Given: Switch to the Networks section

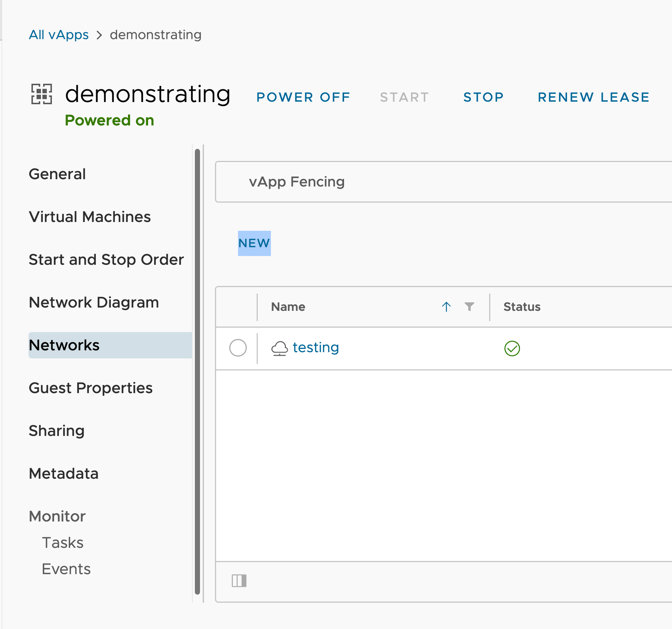Looking at the screenshot, I should [x=64, y=345].
